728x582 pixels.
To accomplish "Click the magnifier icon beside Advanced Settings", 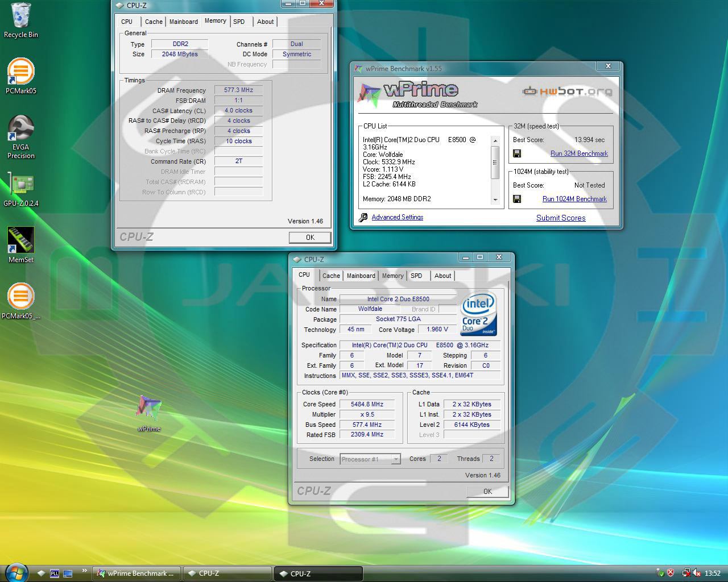I will click(363, 218).
